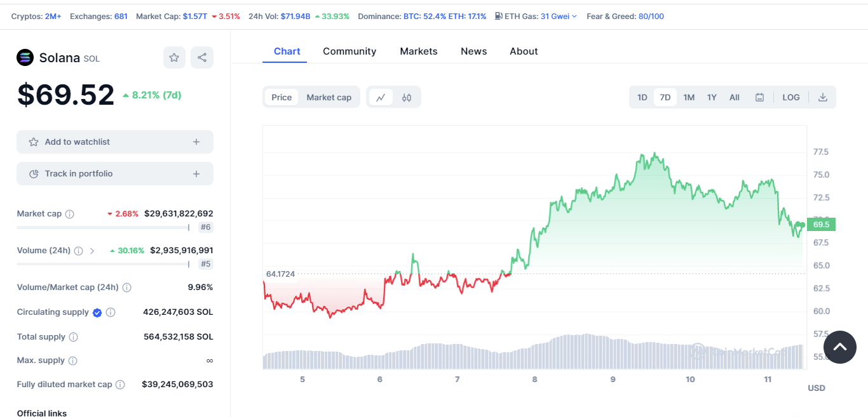
Task: Click the SOL ticker symbol next to Solana
Action: (x=92, y=58)
